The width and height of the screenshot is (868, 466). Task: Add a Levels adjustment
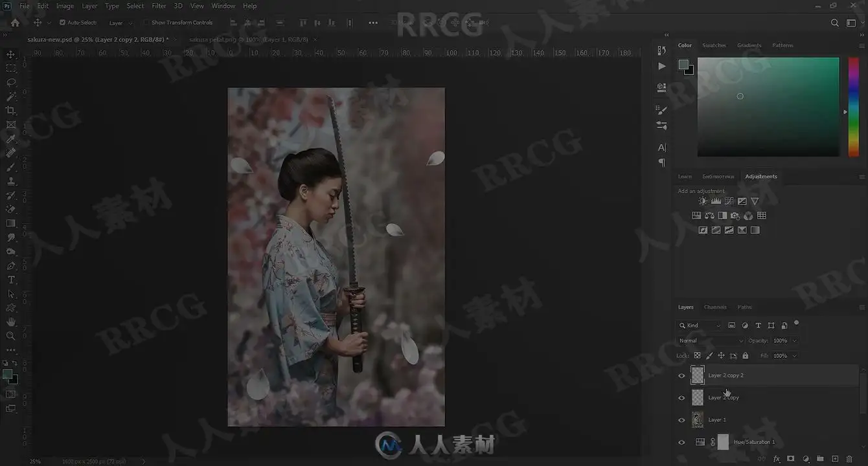point(716,201)
